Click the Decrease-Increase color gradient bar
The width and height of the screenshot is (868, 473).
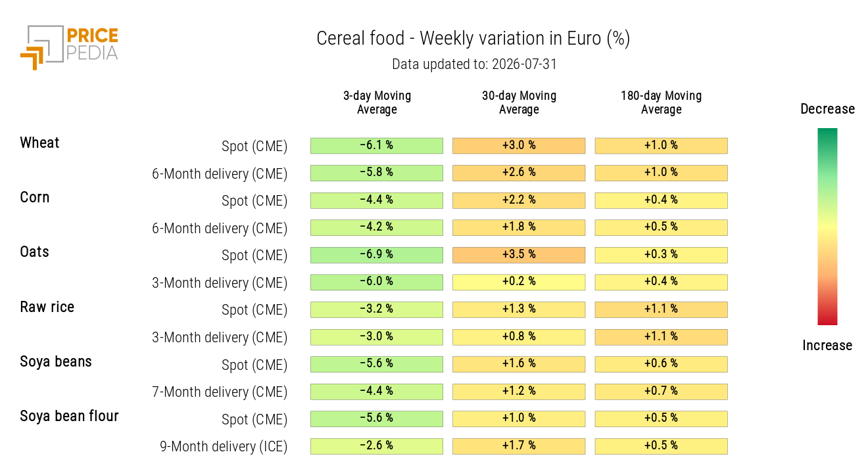pos(827,227)
